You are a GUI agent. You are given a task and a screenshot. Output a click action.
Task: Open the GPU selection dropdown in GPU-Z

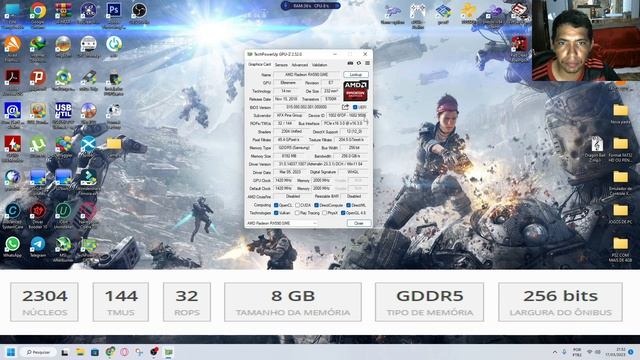coord(282,223)
